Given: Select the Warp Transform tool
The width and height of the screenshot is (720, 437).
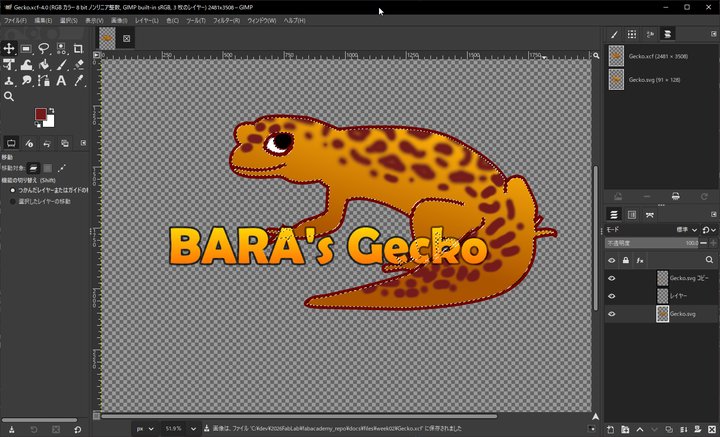Looking at the screenshot, I should (26, 65).
